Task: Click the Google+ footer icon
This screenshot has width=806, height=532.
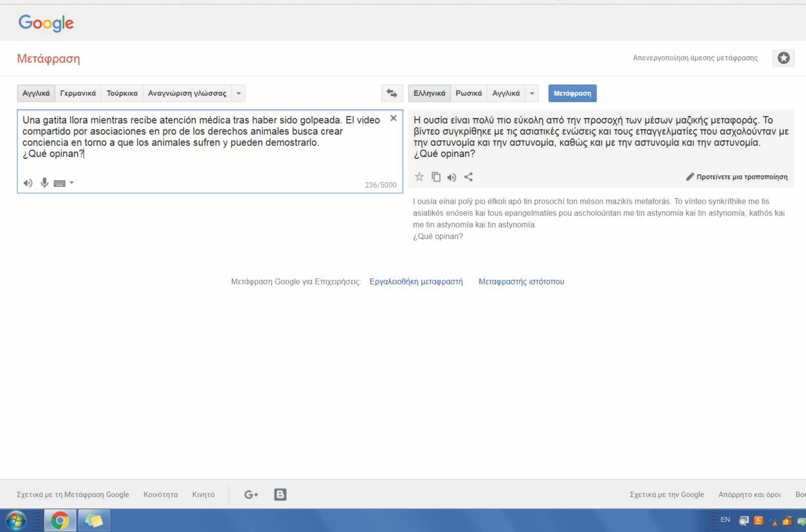Action: [x=251, y=495]
